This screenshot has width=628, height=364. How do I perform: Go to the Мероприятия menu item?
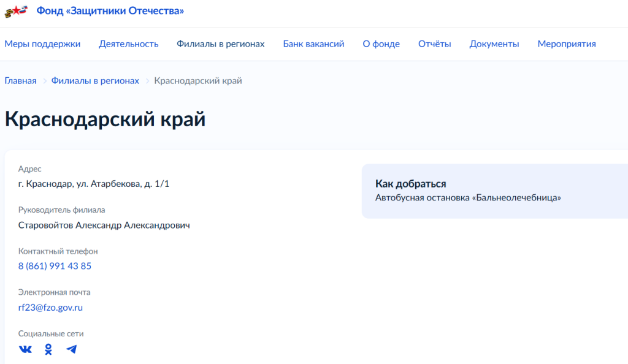(x=567, y=44)
